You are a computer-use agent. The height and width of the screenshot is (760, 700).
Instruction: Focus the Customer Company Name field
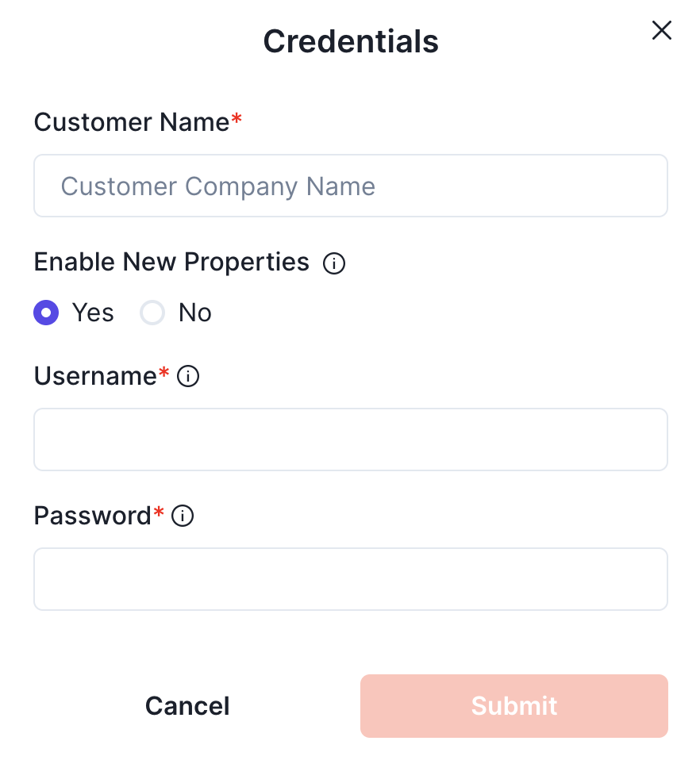pyautogui.click(x=350, y=186)
